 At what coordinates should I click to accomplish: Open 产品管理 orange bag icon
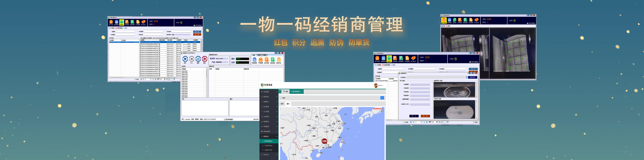coord(261,60)
